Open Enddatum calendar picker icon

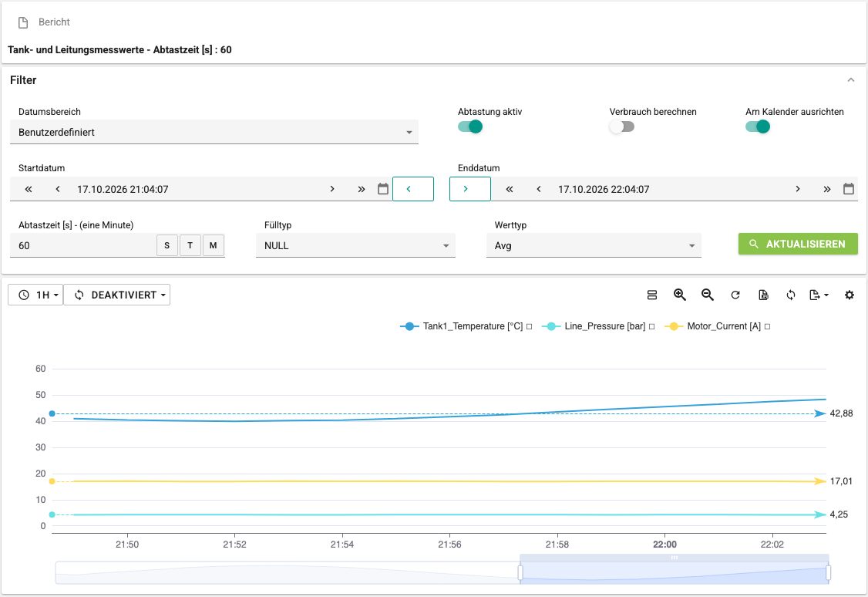[x=849, y=189]
